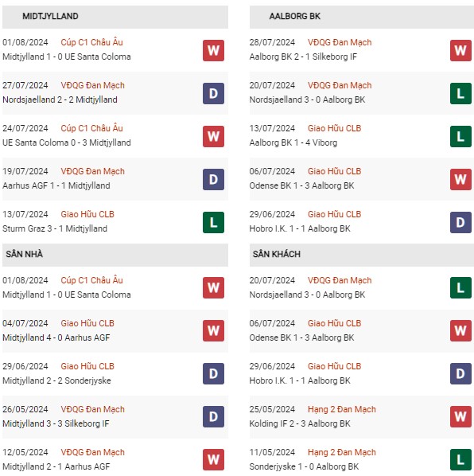Click L badge for Sturm Graz 3-1 Midtjylland
This screenshot has width=474, height=476.
coord(213,223)
